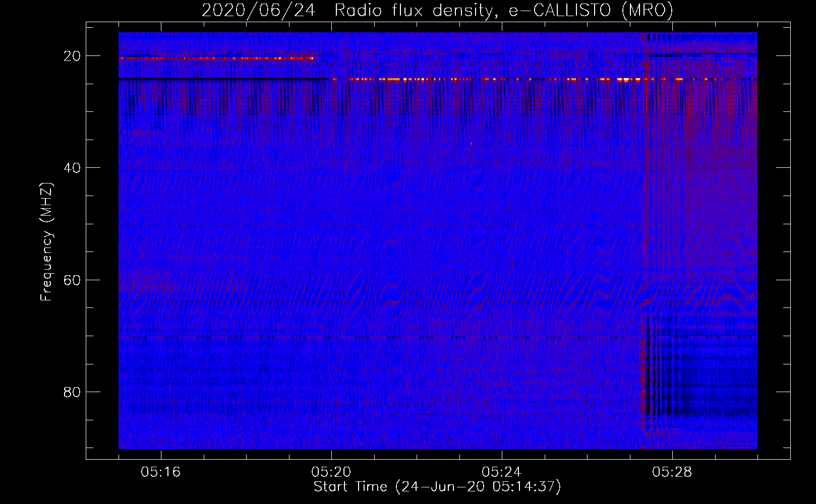Click the '60' frequency tick label

[72, 280]
